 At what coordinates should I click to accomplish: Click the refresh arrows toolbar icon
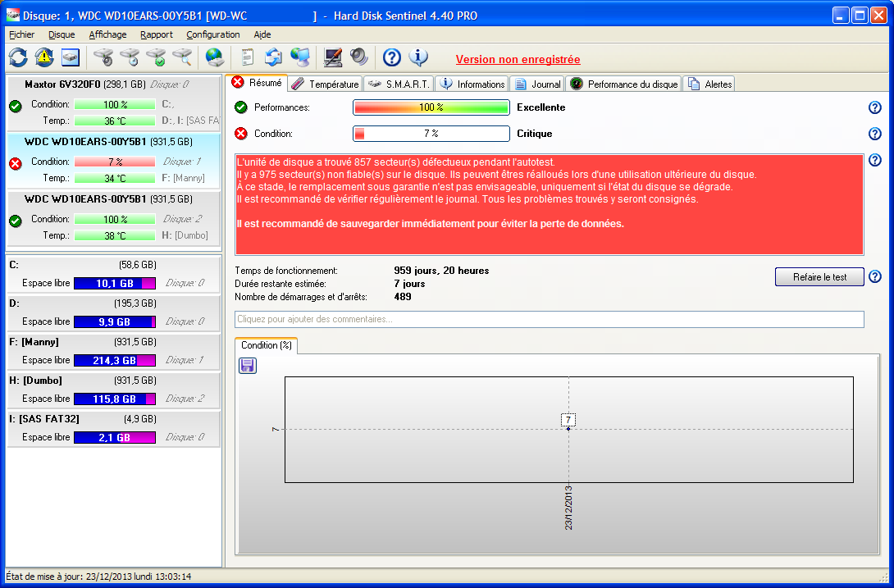18,57
